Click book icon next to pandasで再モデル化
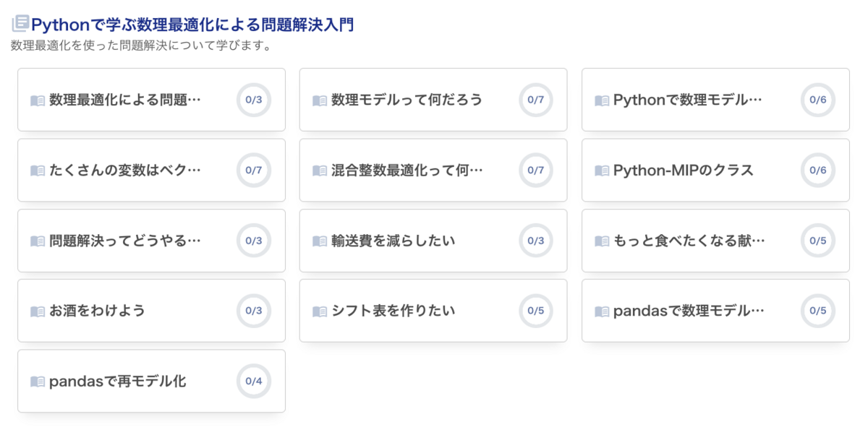 (38, 381)
